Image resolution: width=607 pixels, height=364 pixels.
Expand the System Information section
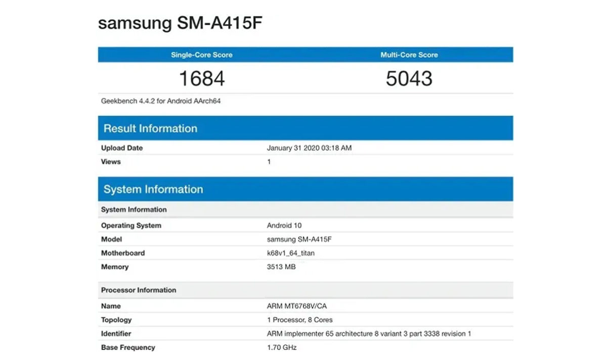point(153,189)
